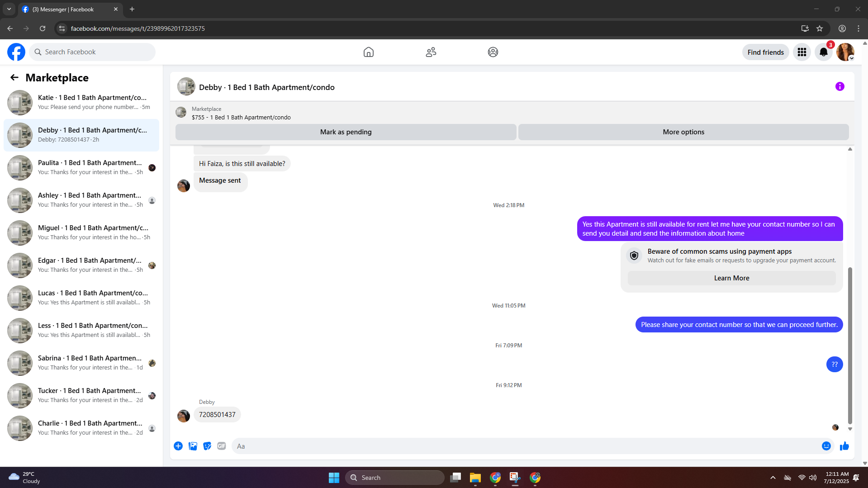Open Katie's apartment conversation

[x=81, y=102]
